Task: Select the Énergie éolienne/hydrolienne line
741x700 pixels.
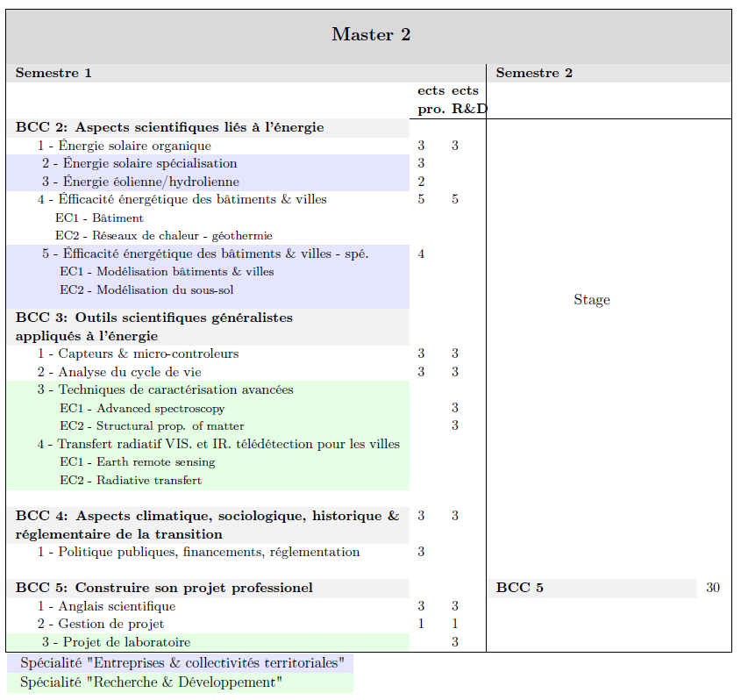Action: click(140, 182)
